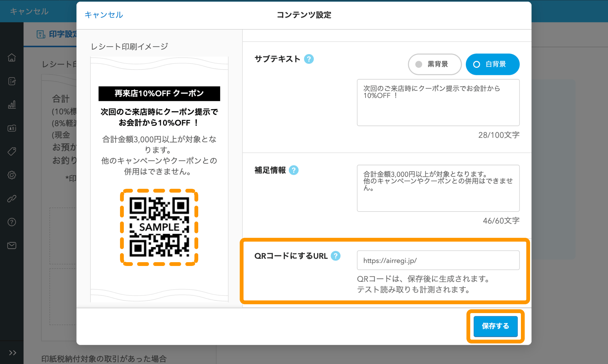Click the envelope mail icon in sidebar

(12, 245)
